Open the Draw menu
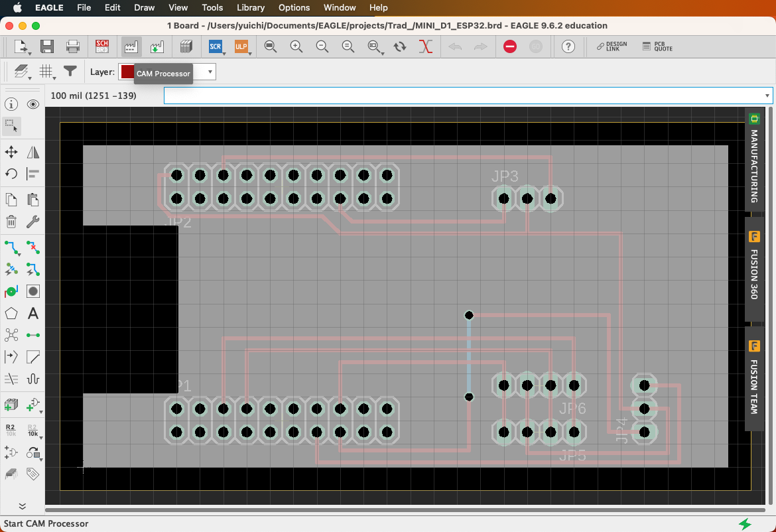776x532 pixels. 145,7
